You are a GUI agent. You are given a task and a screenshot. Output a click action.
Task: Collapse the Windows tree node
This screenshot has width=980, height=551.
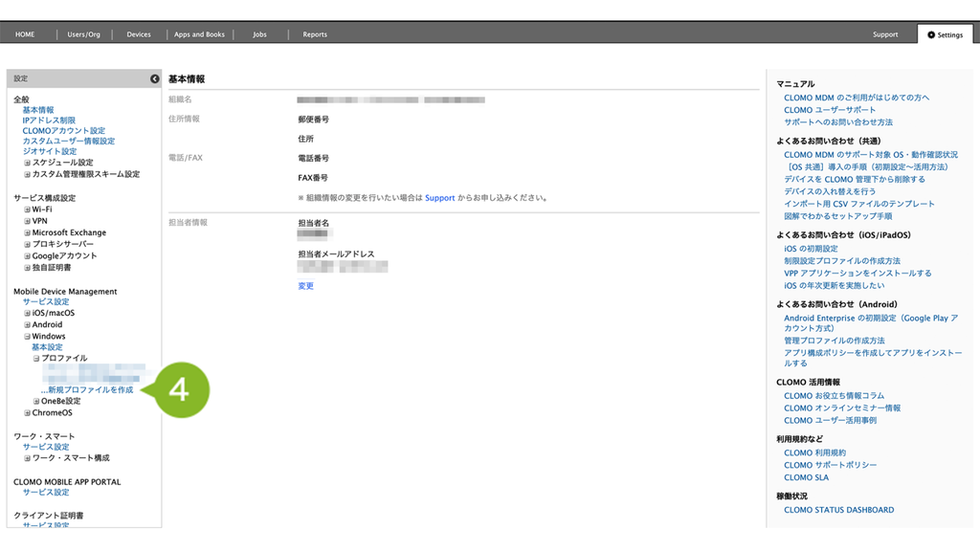[27, 336]
